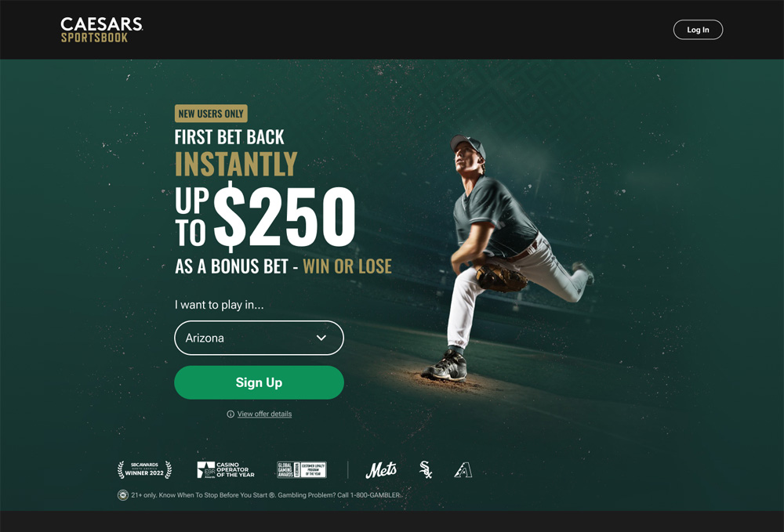Click the Mets team logo
Screen dimensions: 784x532
tap(381, 469)
